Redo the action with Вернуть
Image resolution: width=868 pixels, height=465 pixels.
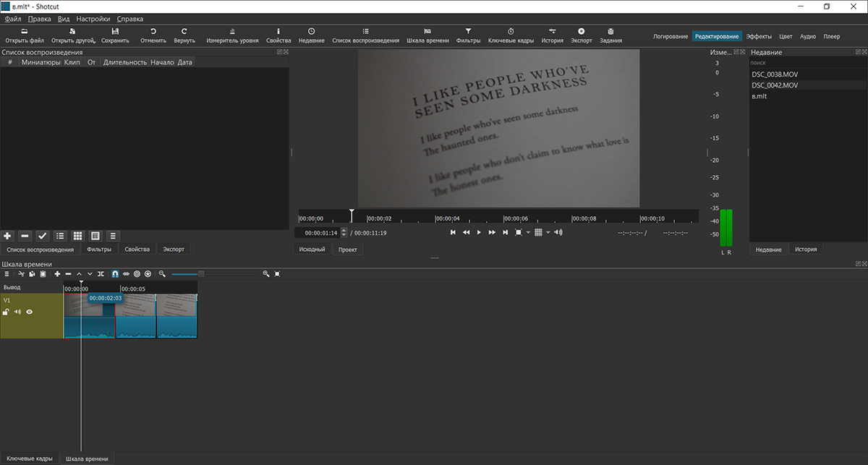click(184, 35)
